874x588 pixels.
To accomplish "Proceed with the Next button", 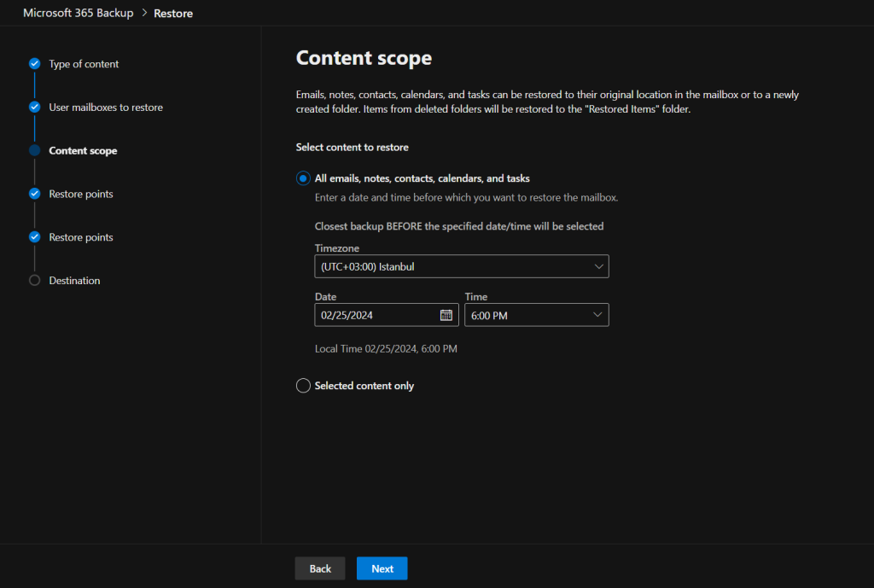I will tap(382, 568).
